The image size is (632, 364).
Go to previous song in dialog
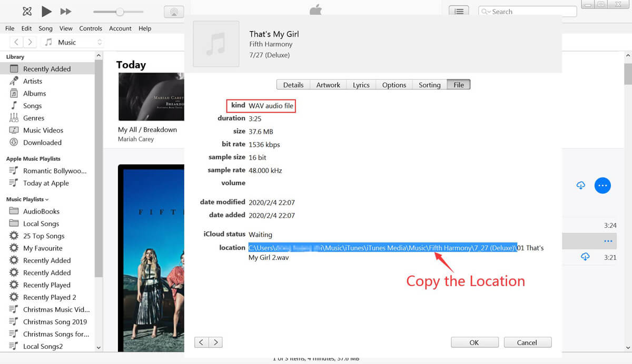click(202, 342)
